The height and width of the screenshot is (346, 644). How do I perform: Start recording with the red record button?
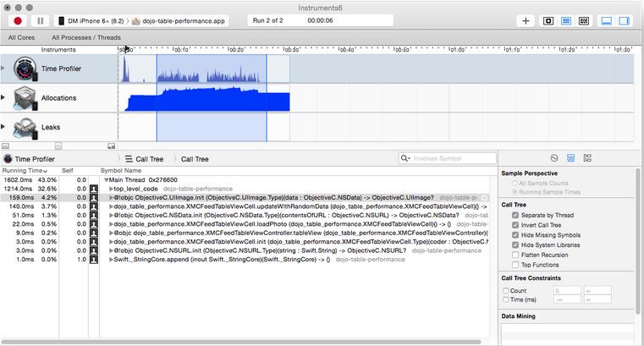click(18, 20)
